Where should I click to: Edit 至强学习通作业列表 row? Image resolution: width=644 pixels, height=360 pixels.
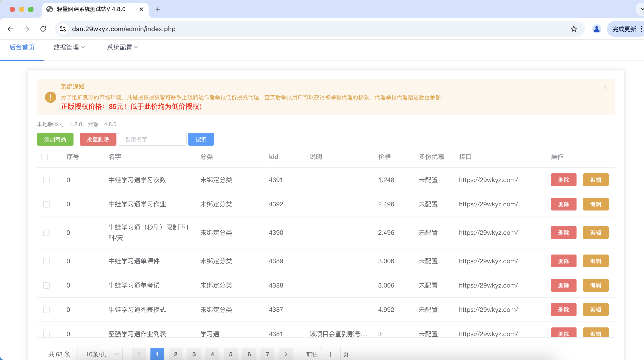[596, 332]
